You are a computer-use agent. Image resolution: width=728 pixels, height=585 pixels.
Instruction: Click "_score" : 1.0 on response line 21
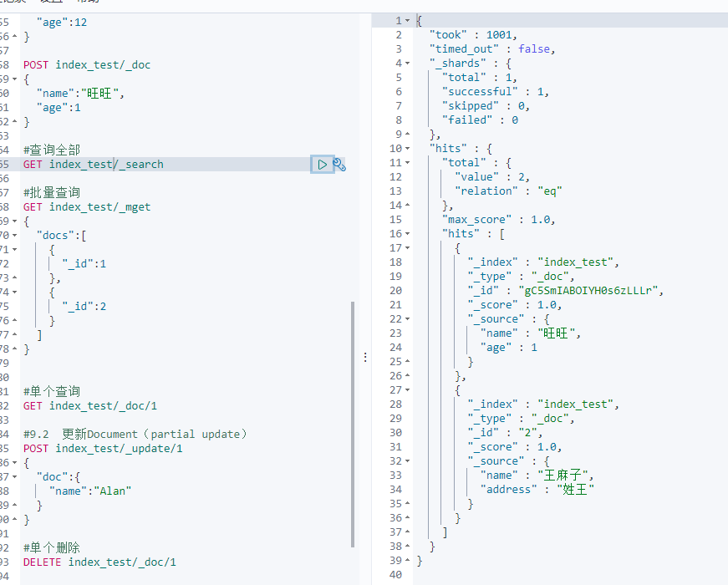pos(514,305)
